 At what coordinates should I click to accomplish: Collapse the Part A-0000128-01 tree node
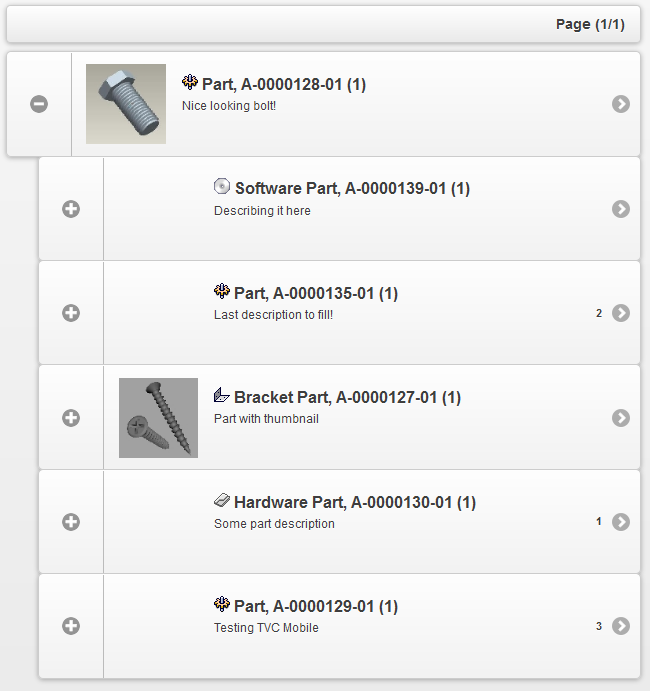(x=39, y=104)
